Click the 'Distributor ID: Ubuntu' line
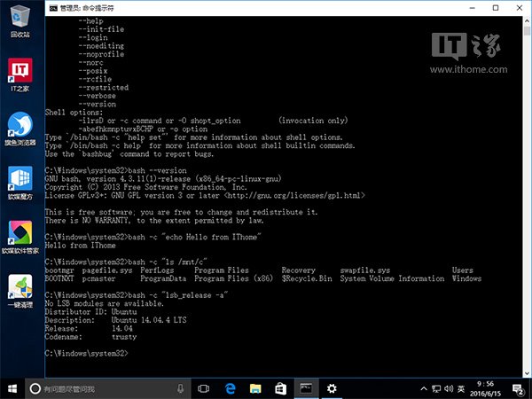Image resolution: width=532 pixels, height=399 pixels. click(x=91, y=312)
